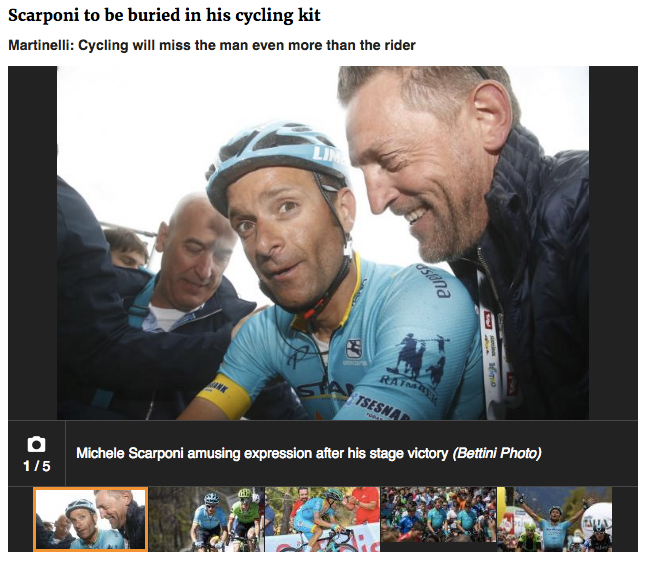The width and height of the screenshot is (647, 563).
Task: Click the camera icon in the caption bar
Action: (x=36, y=444)
